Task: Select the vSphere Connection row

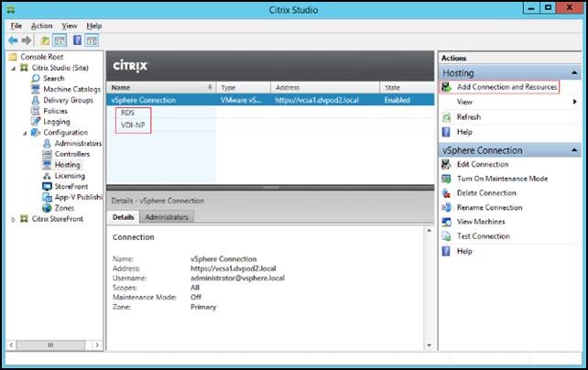Action: tap(270, 100)
